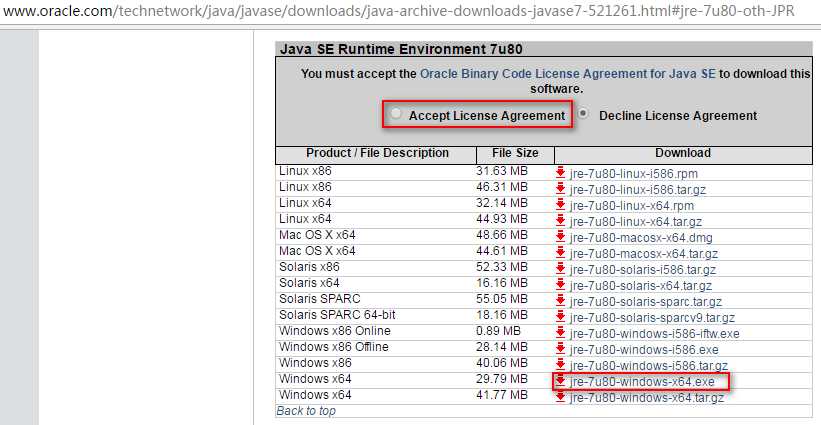The width and height of the screenshot is (821, 425).
Task: Download jre-7u80-solaris-x64.tar.gz file link
Action: 641,286
